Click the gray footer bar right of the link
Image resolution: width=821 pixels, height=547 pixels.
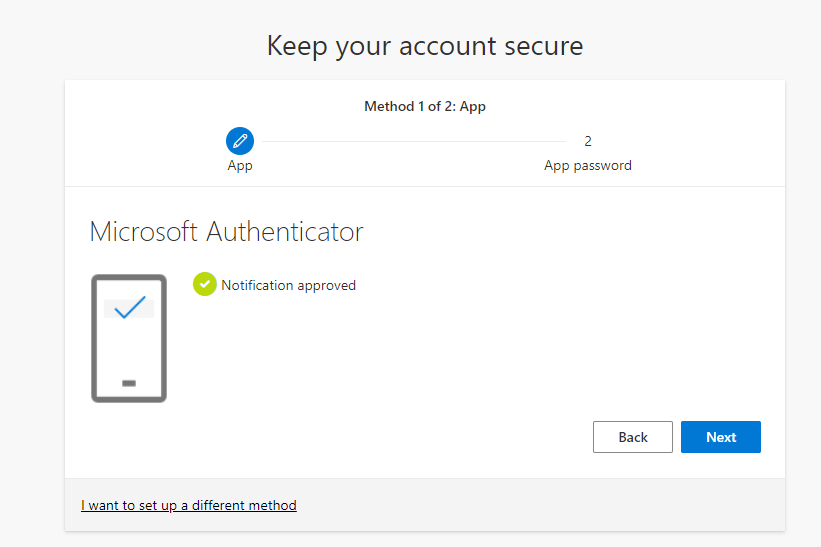pos(539,505)
